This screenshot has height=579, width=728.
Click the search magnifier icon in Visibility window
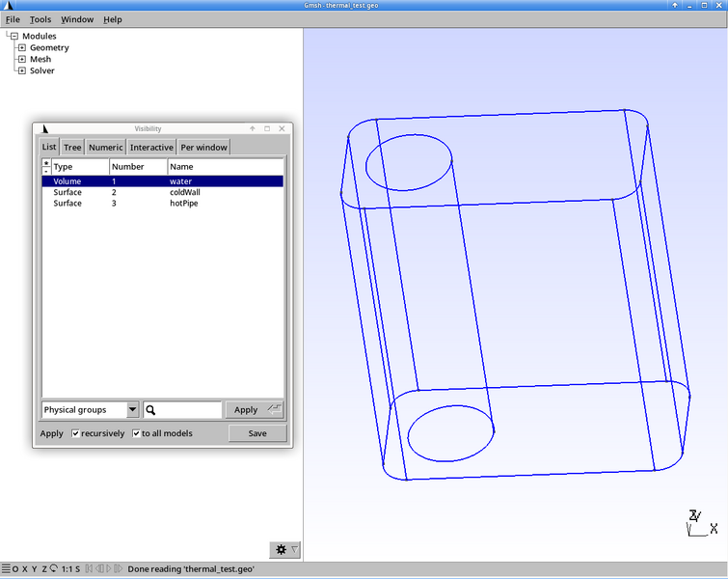click(x=150, y=410)
